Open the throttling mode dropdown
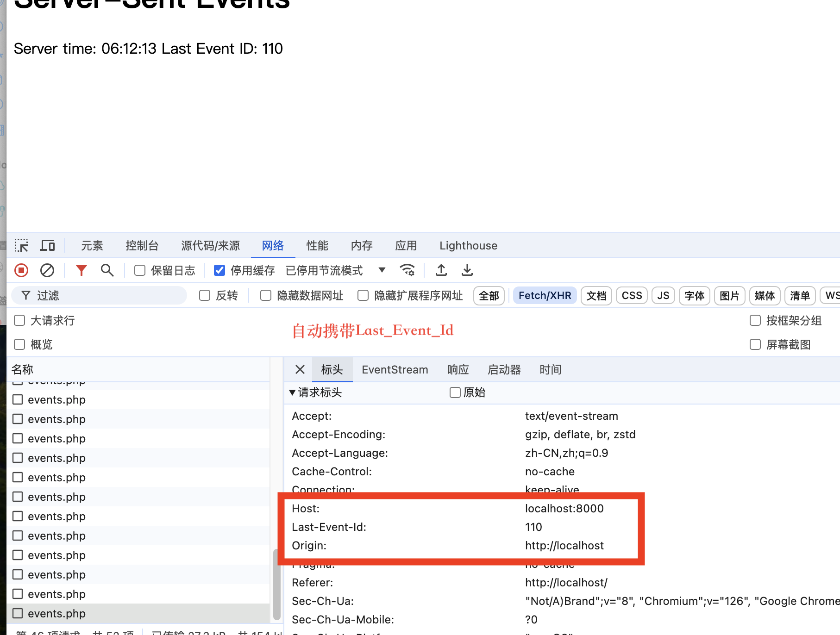The image size is (840, 635). pyautogui.click(x=335, y=270)
